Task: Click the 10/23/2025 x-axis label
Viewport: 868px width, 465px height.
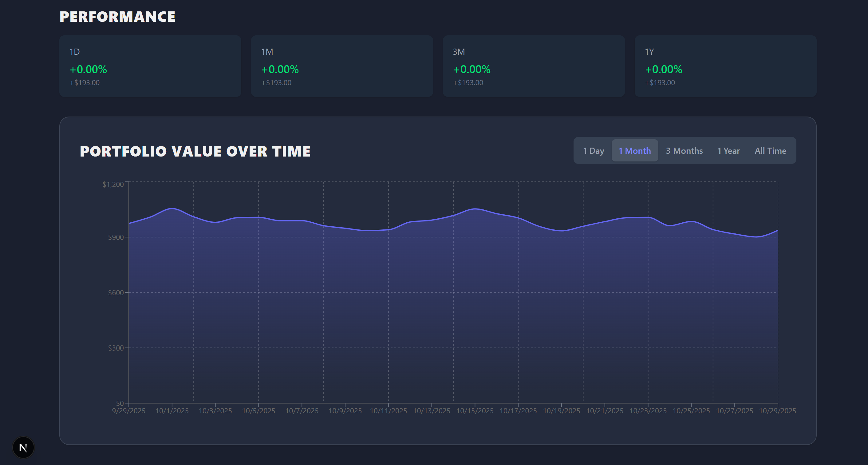Action: tap(648, 411)
